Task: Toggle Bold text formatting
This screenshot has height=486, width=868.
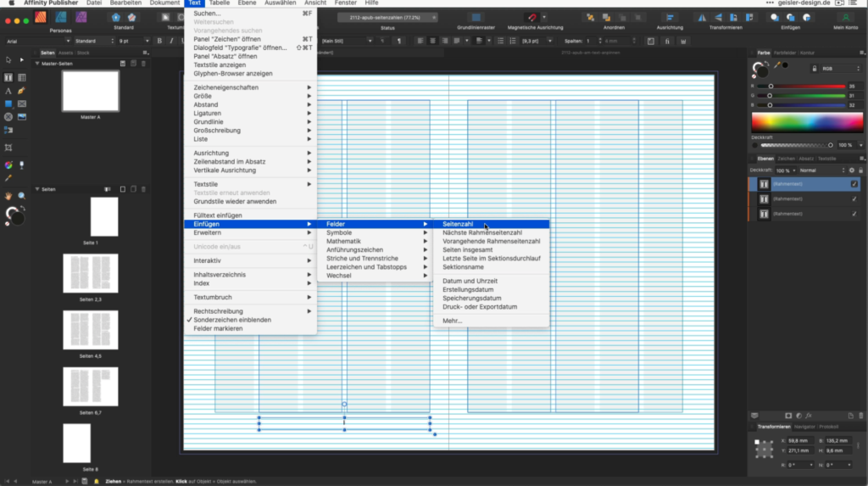Action: tap(159, 41)
